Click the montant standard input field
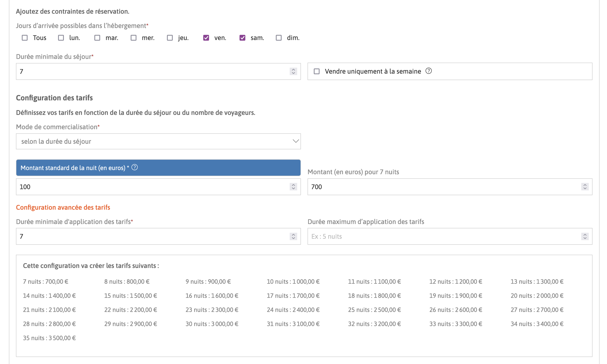This screenshot has height=364, width=607. (x=158, y=187)
